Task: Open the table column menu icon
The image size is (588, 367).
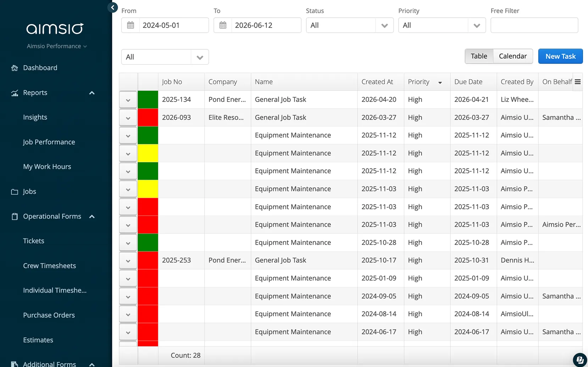Action: coord(578,82)
